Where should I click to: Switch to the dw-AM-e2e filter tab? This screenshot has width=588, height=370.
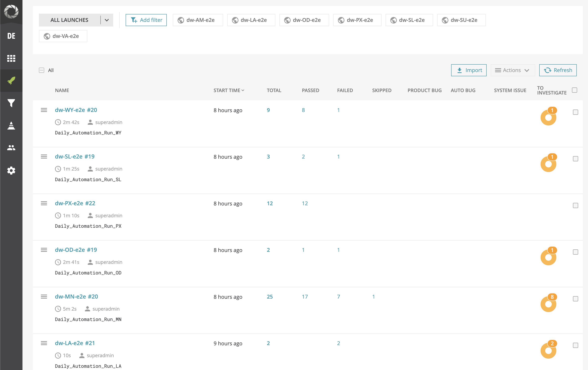coord(198,20)
